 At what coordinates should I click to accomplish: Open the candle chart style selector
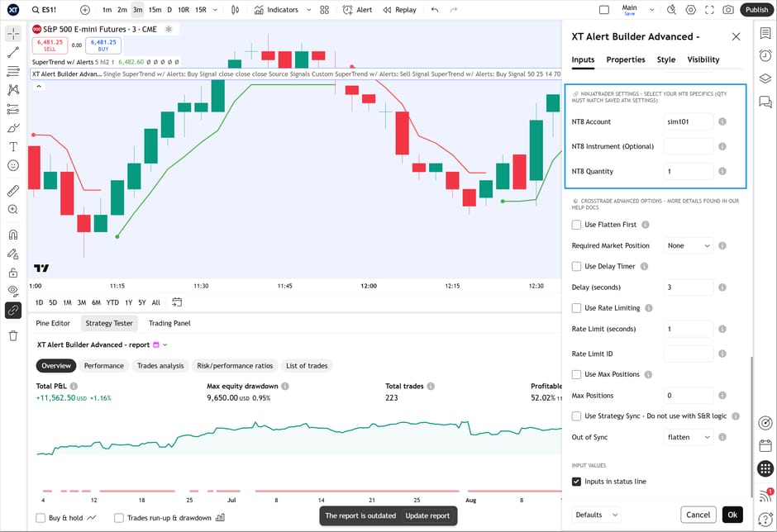click(236, 10)
